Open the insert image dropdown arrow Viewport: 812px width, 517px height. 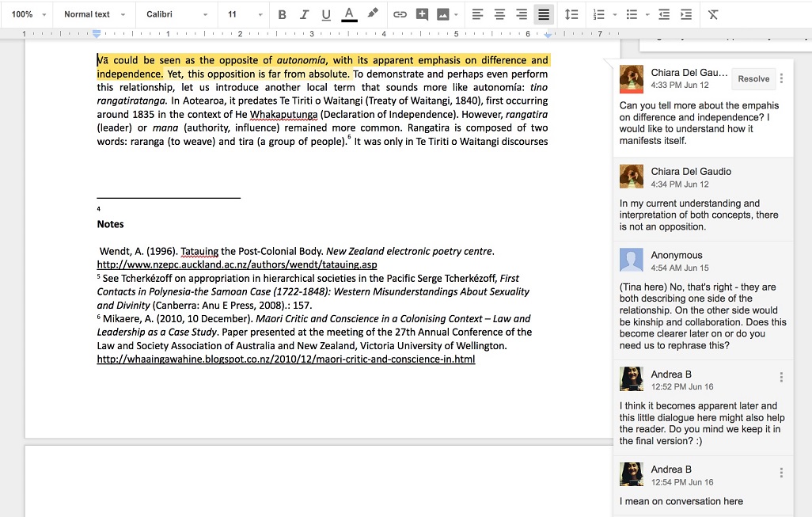click(x=456, y=14)
